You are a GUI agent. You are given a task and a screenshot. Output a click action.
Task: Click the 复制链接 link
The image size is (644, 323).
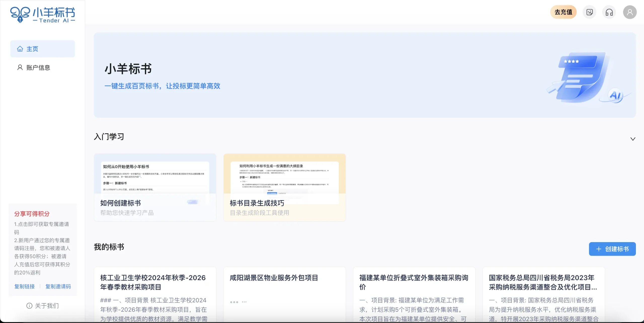click(x=24, y=286)
